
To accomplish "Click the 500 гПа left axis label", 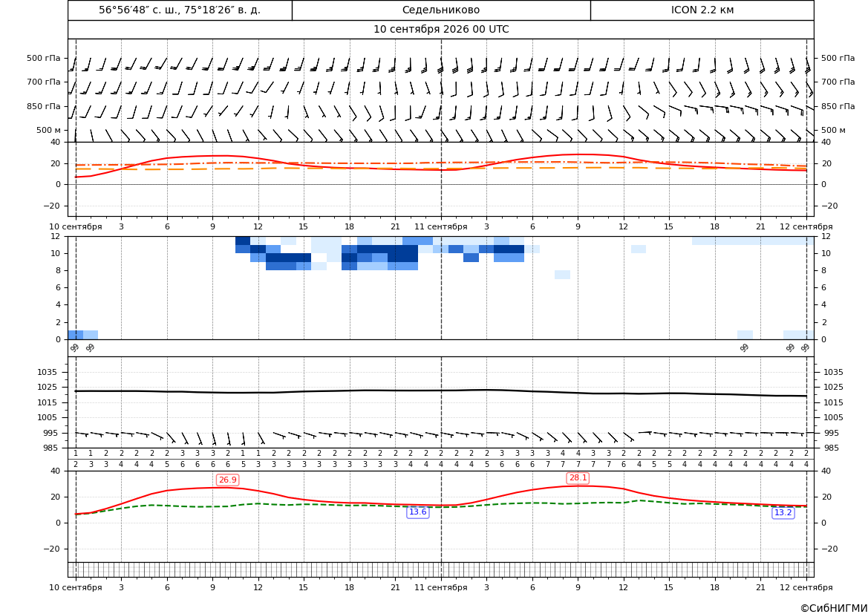I will pyautogui.click(x=44, y=58).
